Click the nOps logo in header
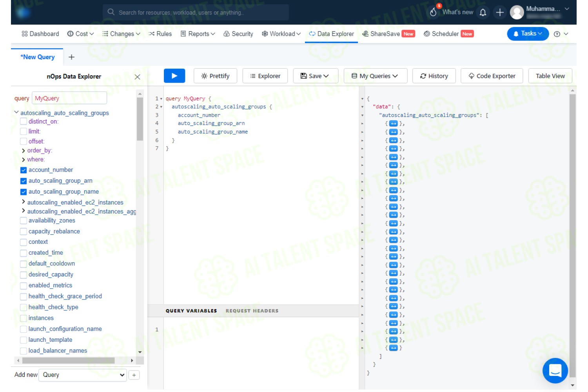The height and width of the screenshot is (392, 588). click(x=23, y=13)
